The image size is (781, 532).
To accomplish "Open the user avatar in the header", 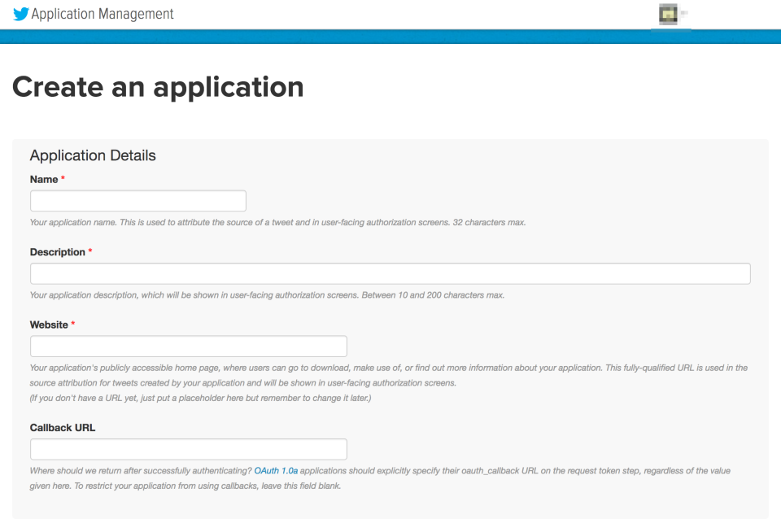I will [x=668, y=14].
